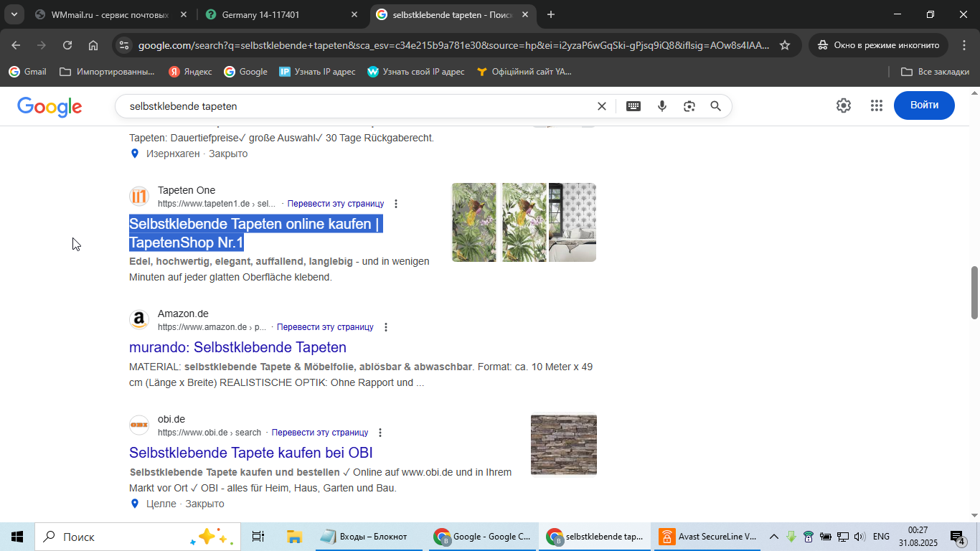This screenshot has height=551, width=980.
Task: Open Tapeten One site favicon
Action: click(x=139, y=197)
